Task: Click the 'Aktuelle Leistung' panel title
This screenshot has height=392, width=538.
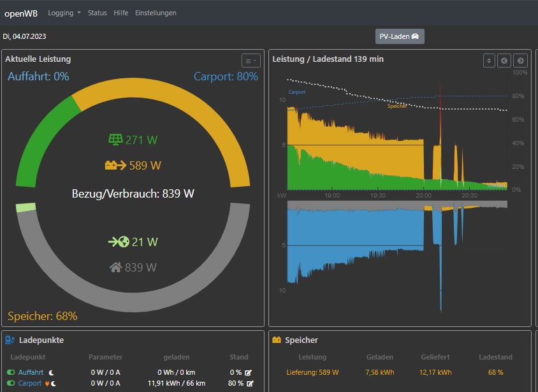Action: point(38,59)
